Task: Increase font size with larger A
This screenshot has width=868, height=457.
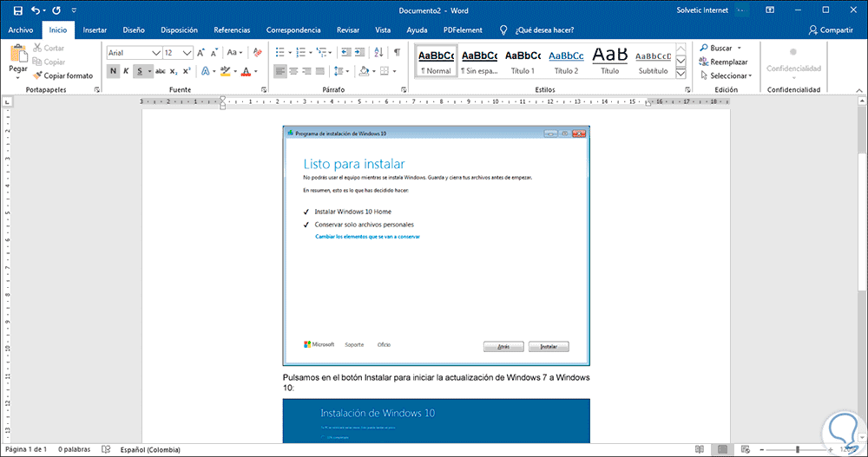Action: [x=201, y=53]
